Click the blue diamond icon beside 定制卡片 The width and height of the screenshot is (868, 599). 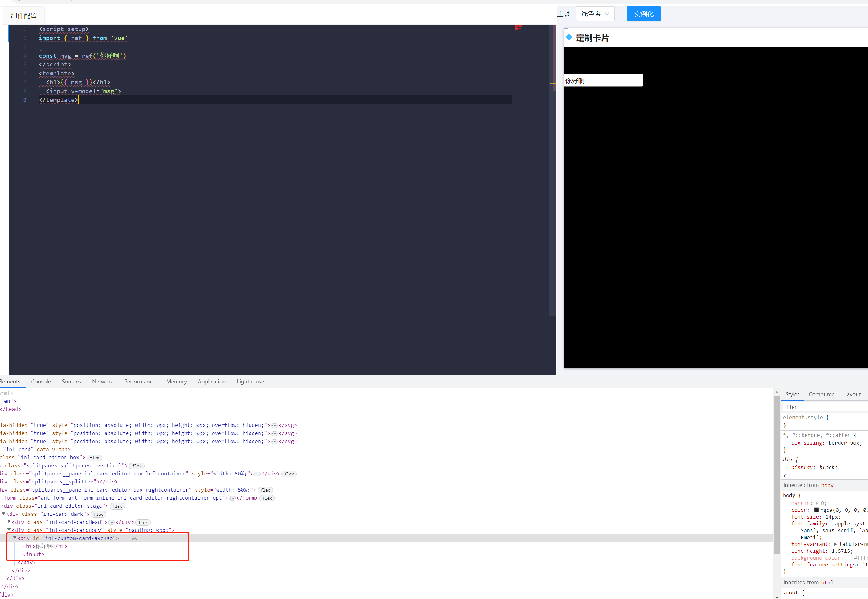point(569,38)
